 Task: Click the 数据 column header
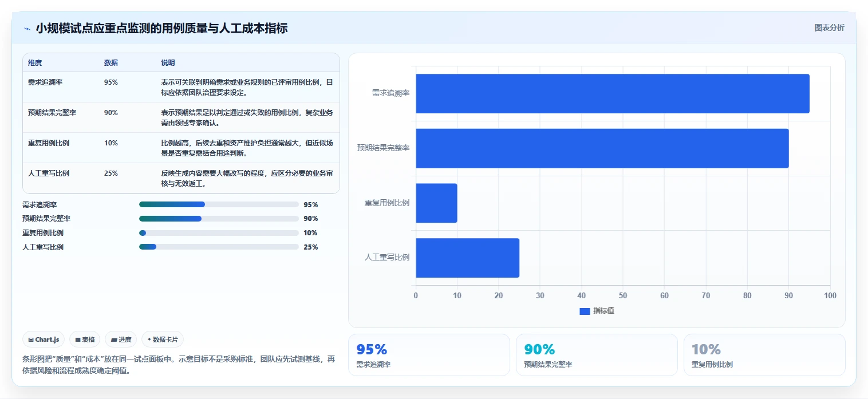pos(111,63)
